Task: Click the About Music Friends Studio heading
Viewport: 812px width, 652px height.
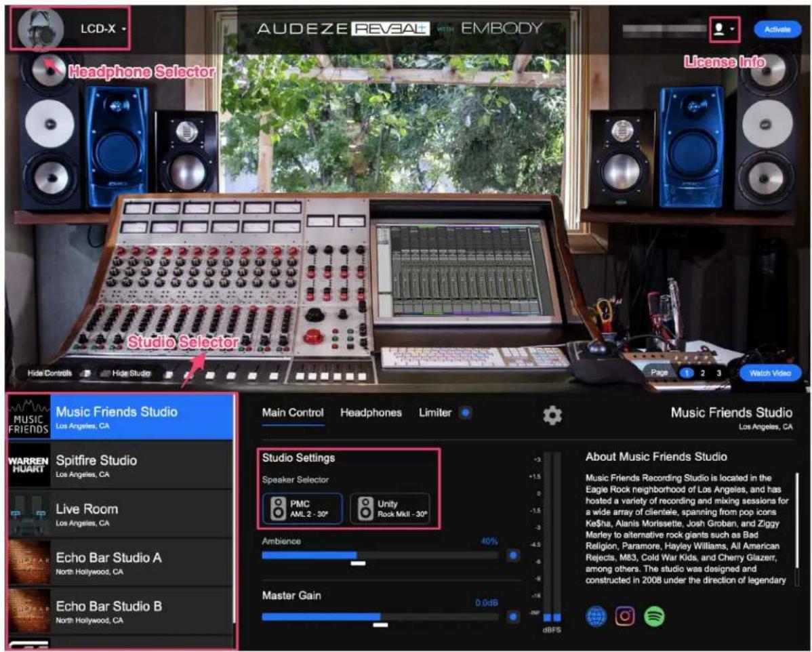Action: (656, 457)
